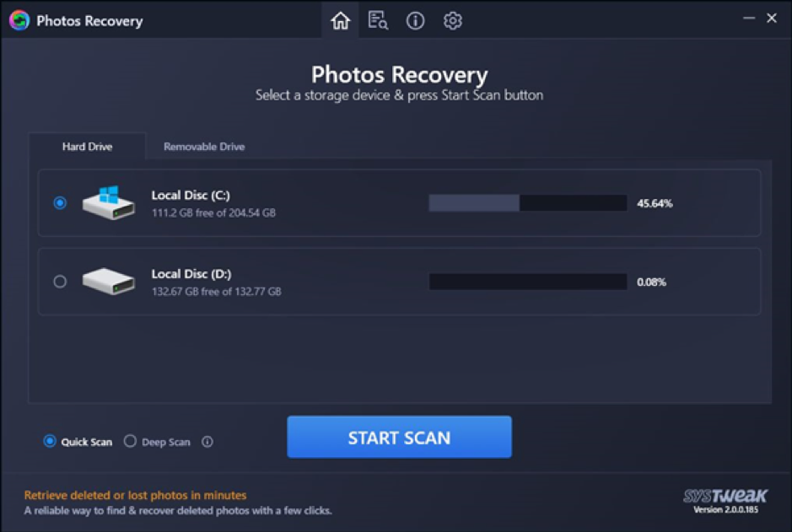792x532 pixels.
Task: Click the Local Disc (C:) usage bar
Action: [x=528, y=203]
